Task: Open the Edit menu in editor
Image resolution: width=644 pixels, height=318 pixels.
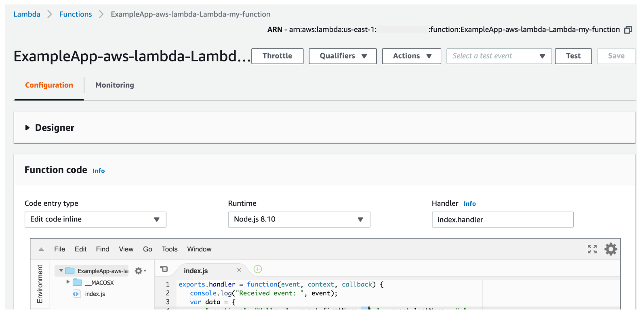Action: pyautogui.click(x=80, y=249)
